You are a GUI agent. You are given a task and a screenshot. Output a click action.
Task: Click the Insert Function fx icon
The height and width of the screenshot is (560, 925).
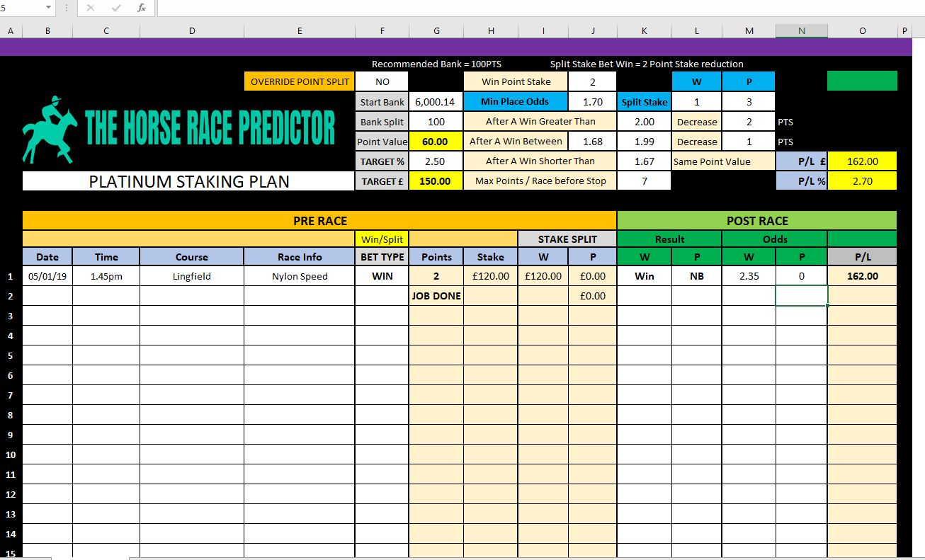click(x=142, y=8)
